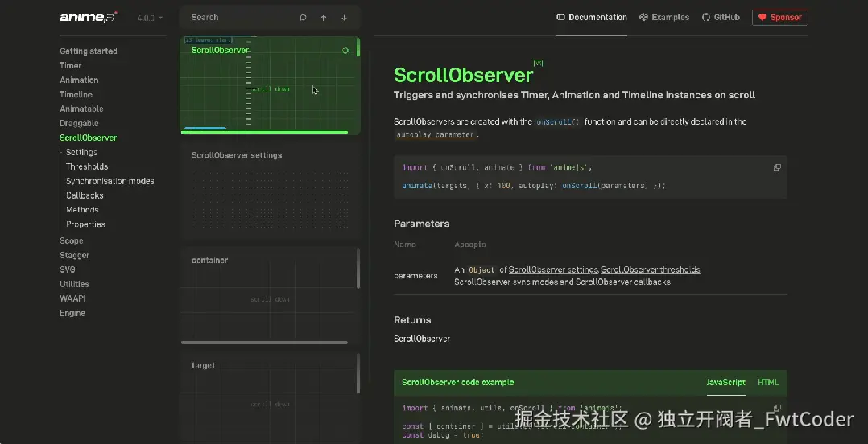Select the target preview card

pyautogui.click(x=270, y=398)
